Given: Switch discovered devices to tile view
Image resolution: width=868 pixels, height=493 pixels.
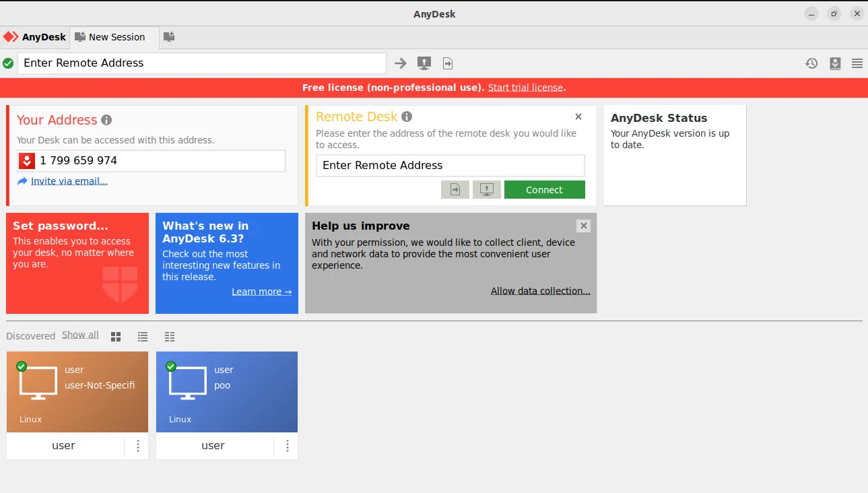Looking at the screenshot, I should (x=116, y=336).
